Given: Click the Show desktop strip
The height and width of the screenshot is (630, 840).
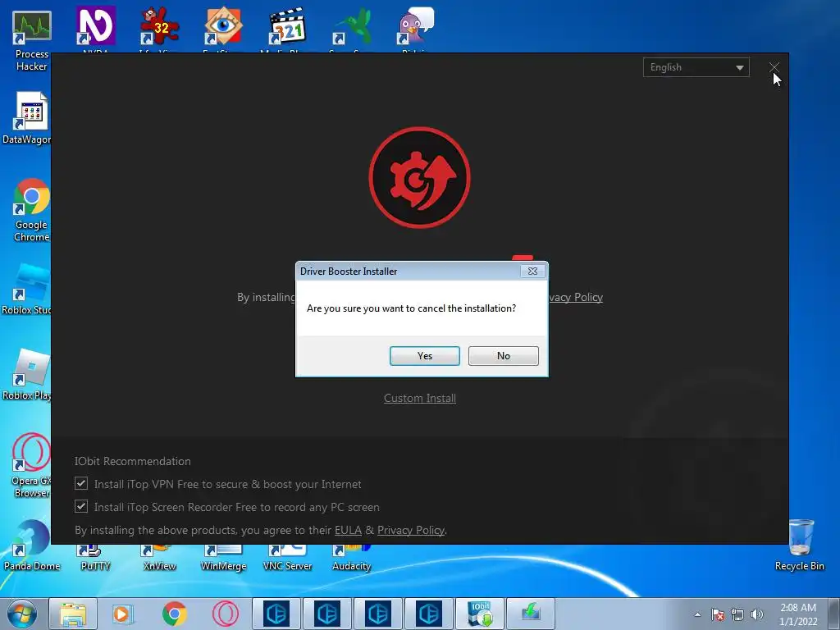Looking at the screenshot, I should 834,614.
